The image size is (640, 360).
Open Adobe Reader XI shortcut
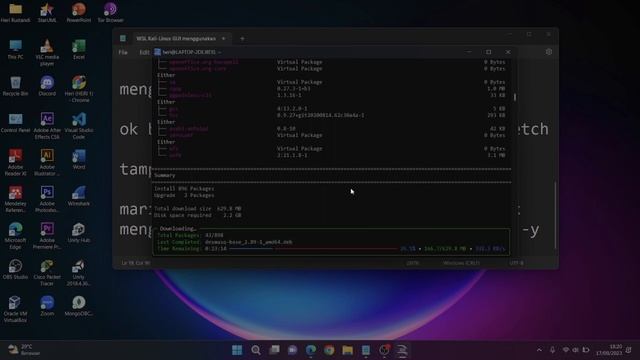pos(16,163)
